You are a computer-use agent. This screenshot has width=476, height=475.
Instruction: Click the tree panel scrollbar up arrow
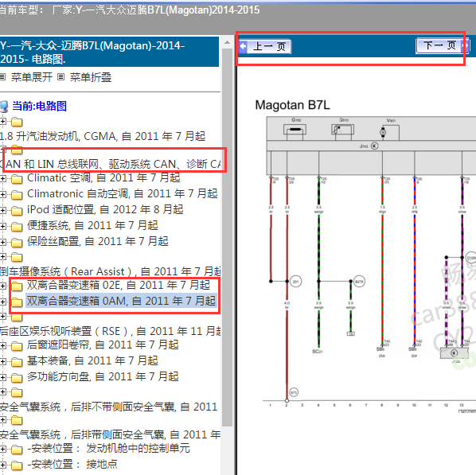point(227,42)
